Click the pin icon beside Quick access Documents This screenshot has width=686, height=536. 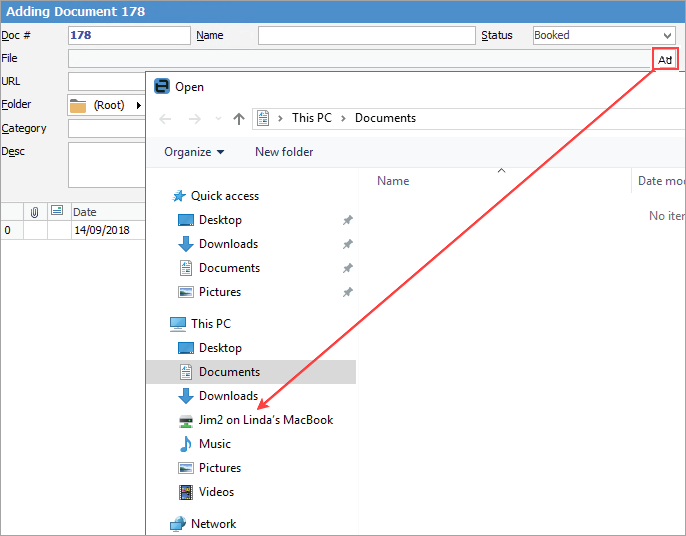(x=348, y=268)
